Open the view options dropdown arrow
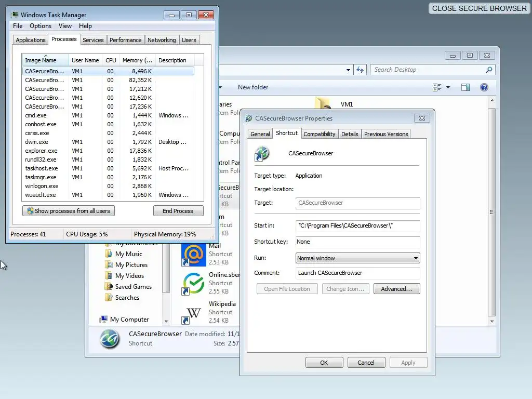 [448, 87]
